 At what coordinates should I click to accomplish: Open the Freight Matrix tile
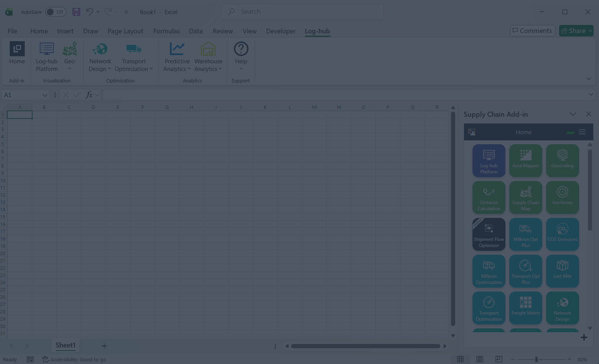(525, 308)
